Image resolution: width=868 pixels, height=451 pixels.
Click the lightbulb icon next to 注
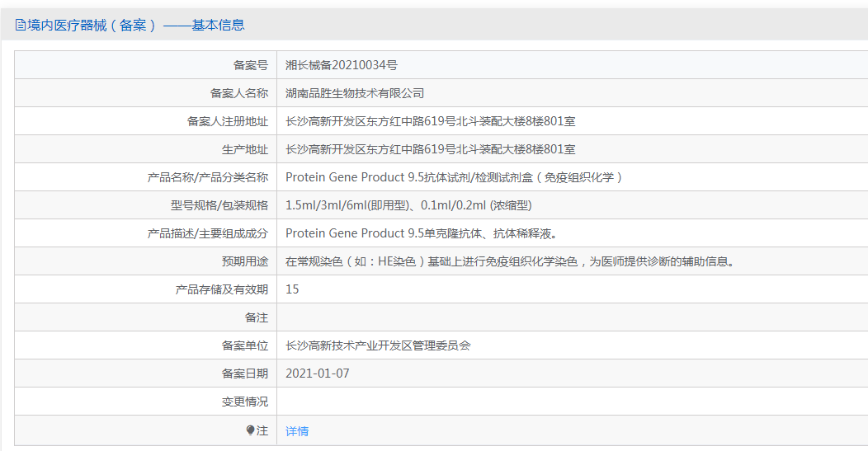(250, 430)
